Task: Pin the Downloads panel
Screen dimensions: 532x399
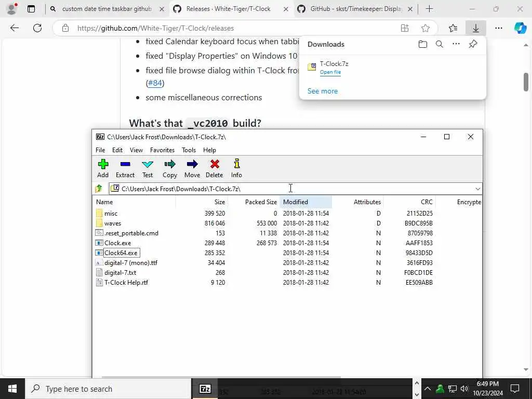Action: coord(473,44)
